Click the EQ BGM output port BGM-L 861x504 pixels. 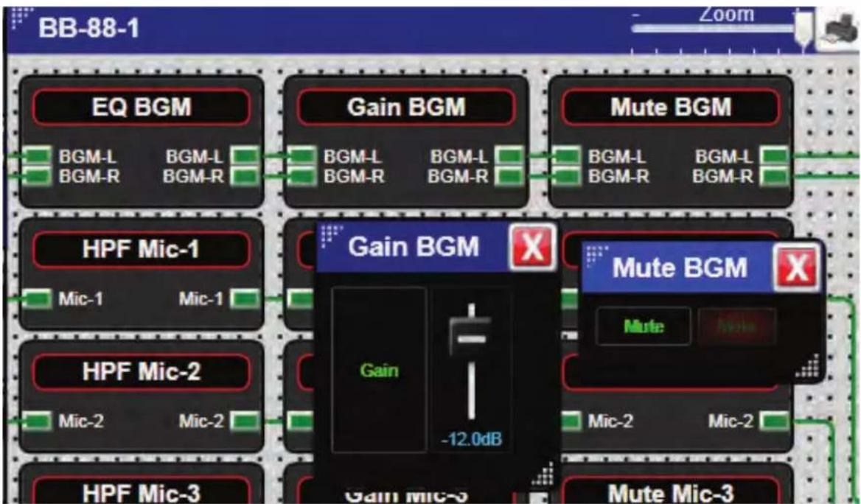click(x=245, y=156)
